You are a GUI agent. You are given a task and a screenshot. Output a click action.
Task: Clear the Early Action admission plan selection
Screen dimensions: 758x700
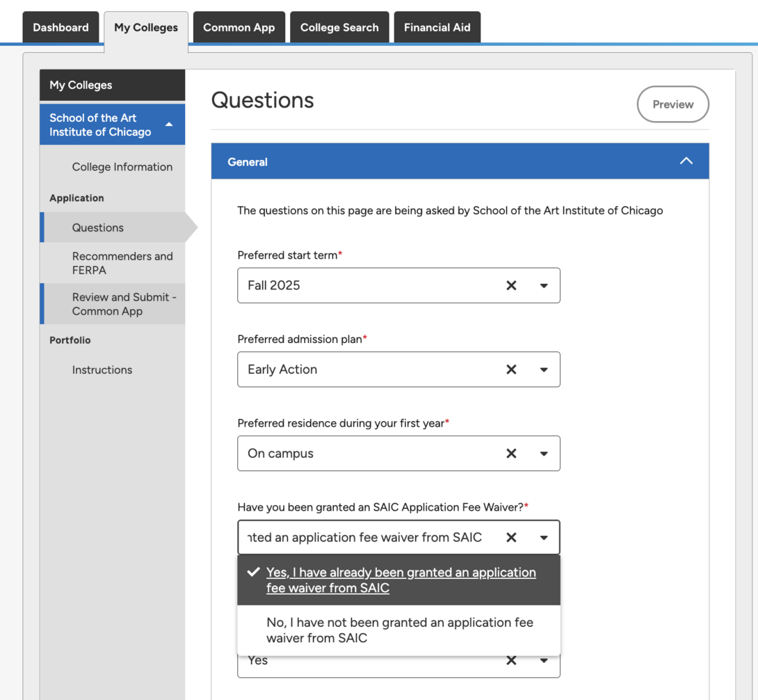[511, 369]
